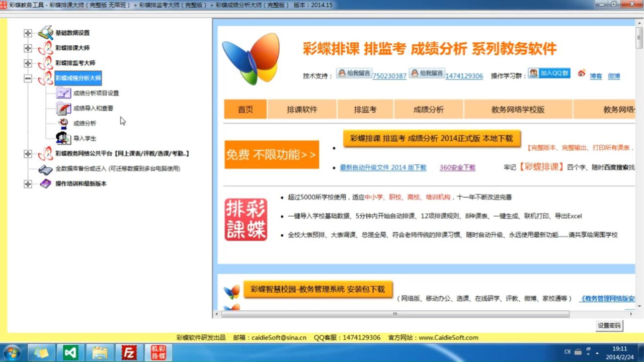The image size is (644, 362).
Task: Click the 成绩分析 clock icon
Action: click(63, 123)
